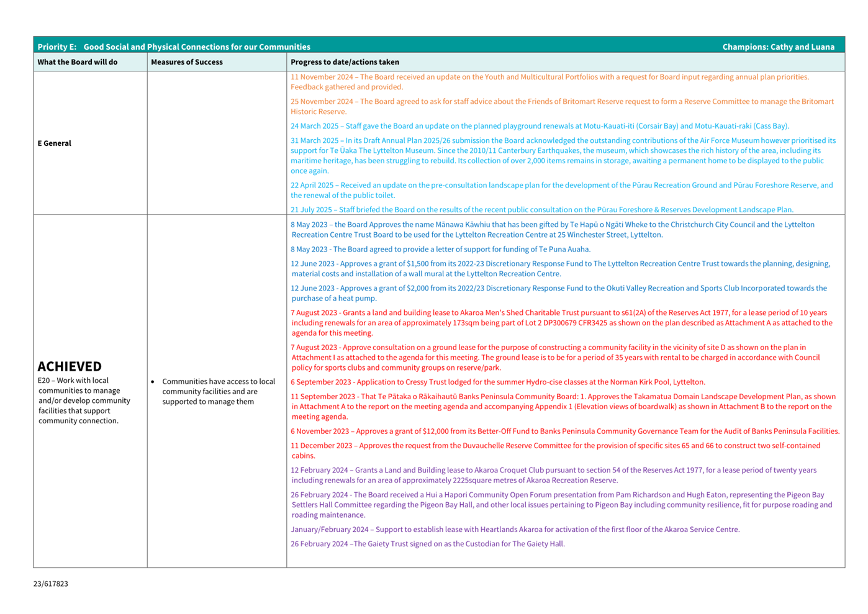Click the 22 April 2025 Pūrau landscape entry
Image resolution: width=868 pixels, height=614 pixels.
562,190
